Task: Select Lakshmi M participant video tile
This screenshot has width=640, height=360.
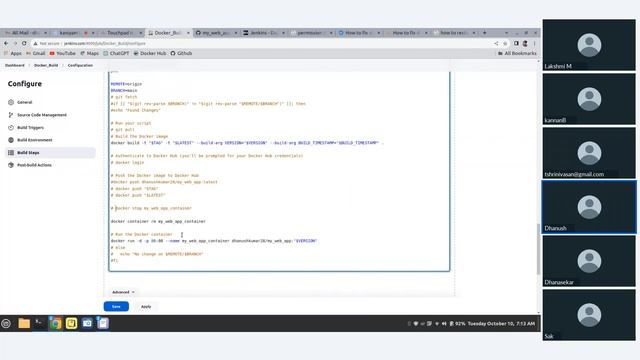Action: click(589, 45)
